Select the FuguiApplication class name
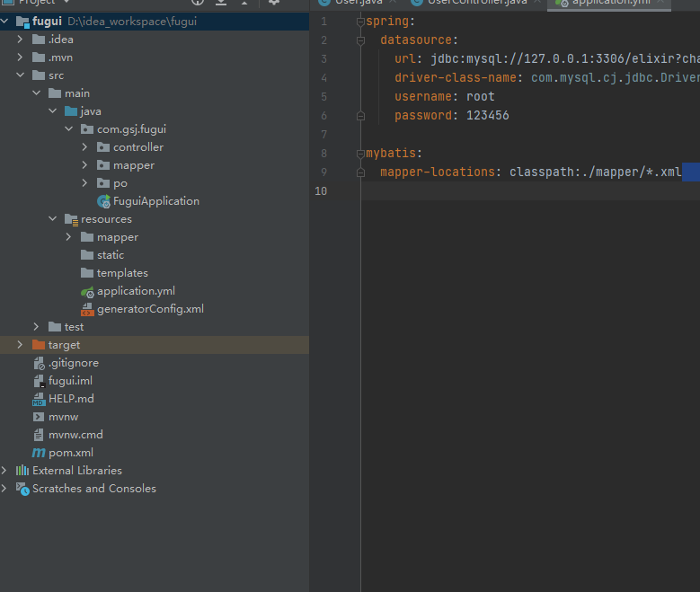This screenshot has height=592, width=700. click(x=156, y=201)
